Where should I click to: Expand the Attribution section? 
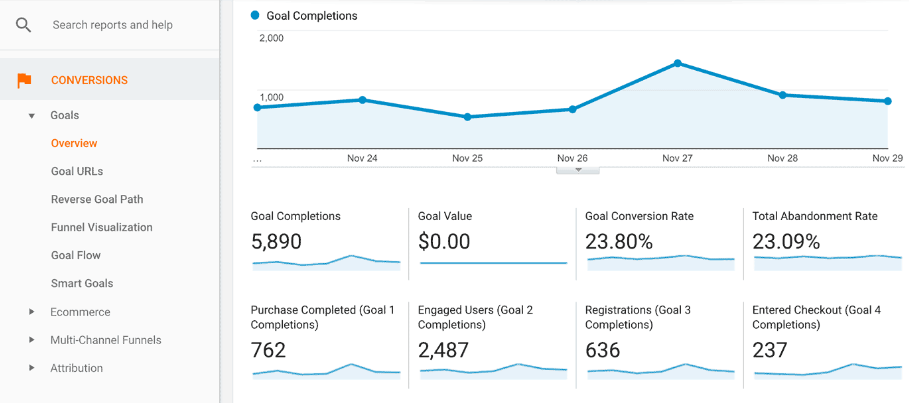pyautogui.click(x=32, y=368)
